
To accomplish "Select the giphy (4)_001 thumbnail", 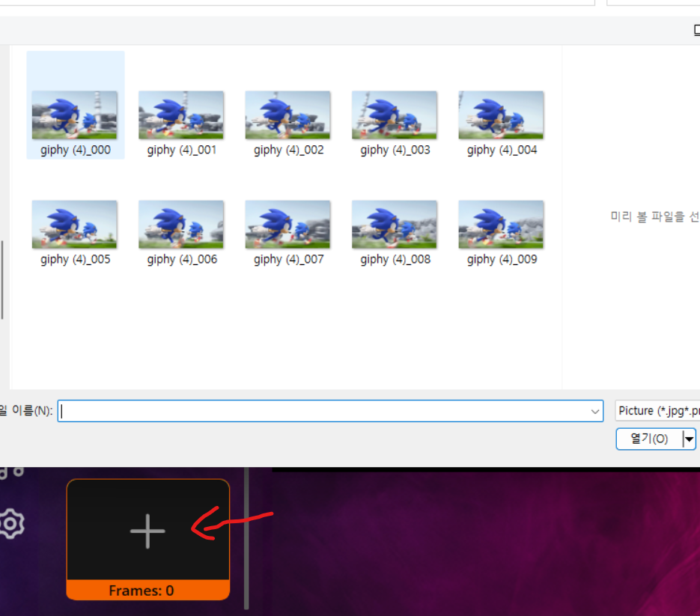I will click(181, 115).
